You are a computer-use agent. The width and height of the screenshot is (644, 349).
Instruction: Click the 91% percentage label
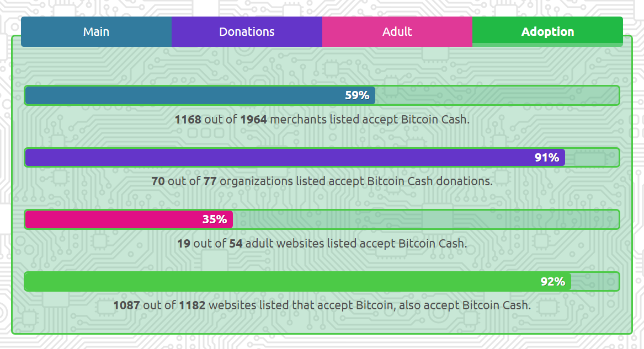tap(547, 158)
